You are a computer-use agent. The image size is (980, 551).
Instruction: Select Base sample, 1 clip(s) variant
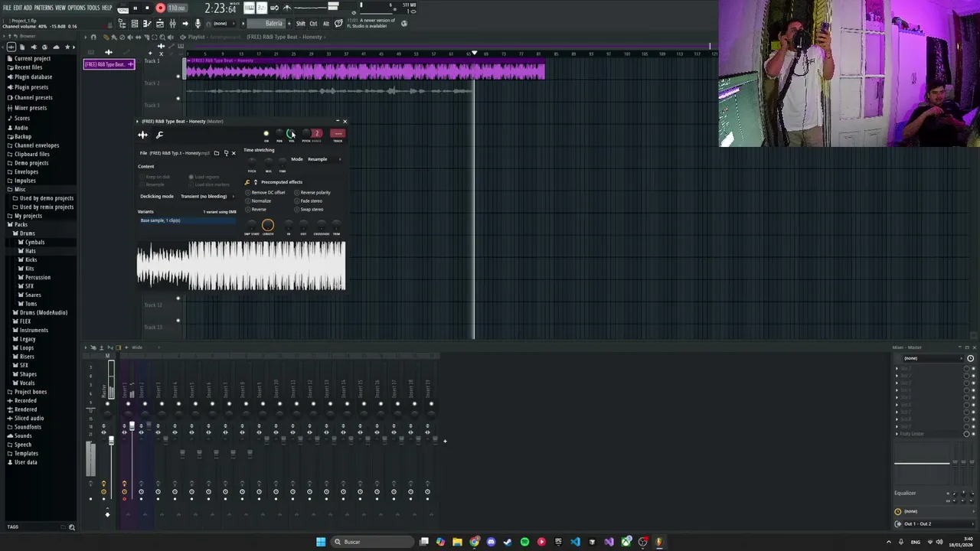pos(188,220)
